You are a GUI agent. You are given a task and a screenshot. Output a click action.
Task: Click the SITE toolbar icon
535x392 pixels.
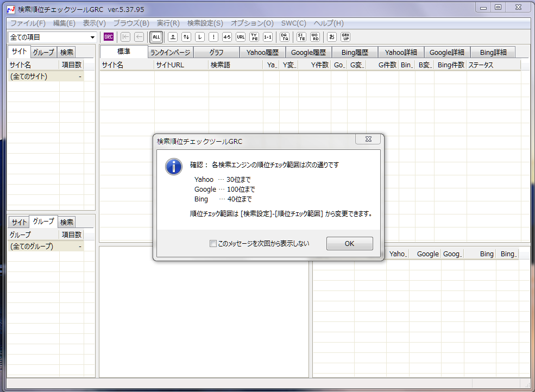[301, 37]
